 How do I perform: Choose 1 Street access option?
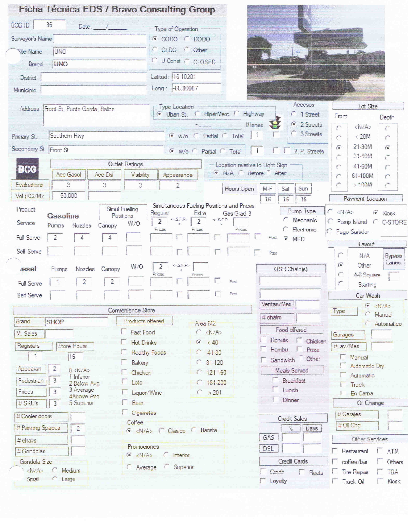pos(294,114)
